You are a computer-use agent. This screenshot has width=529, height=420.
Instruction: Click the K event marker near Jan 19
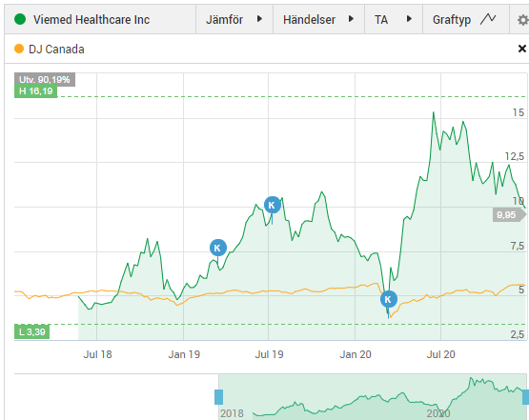pyautogui.click(x=218, y=248)
